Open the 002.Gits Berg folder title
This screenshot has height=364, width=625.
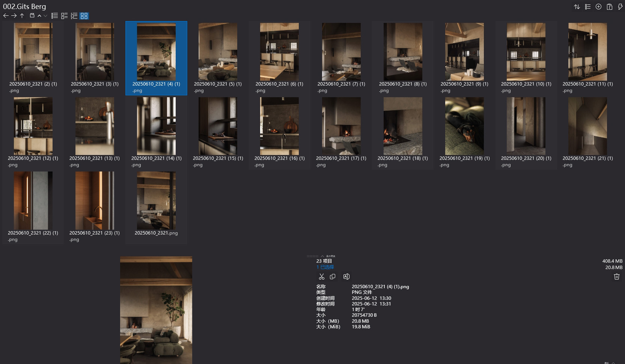24,6
